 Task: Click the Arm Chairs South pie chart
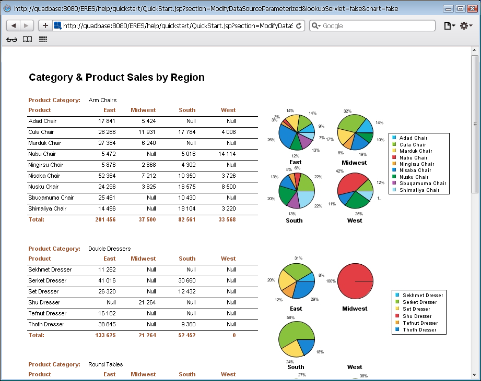(296, 191)
